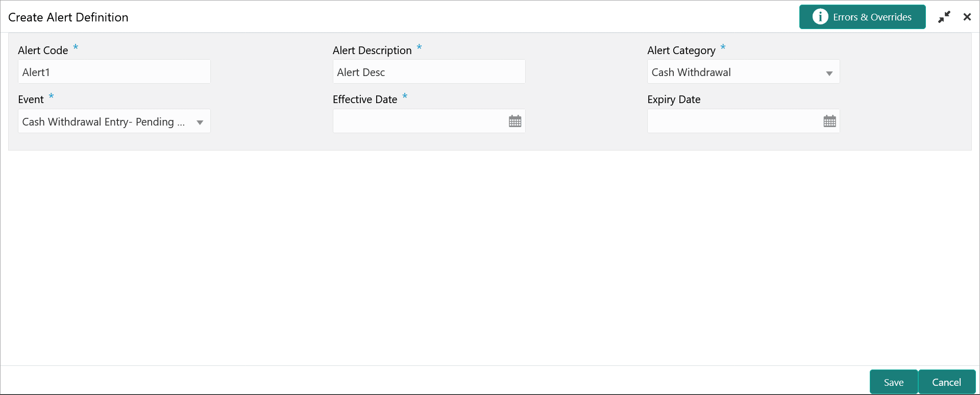Expand the Alert Category dropdown
980x395 pixels.
(829, 72)
